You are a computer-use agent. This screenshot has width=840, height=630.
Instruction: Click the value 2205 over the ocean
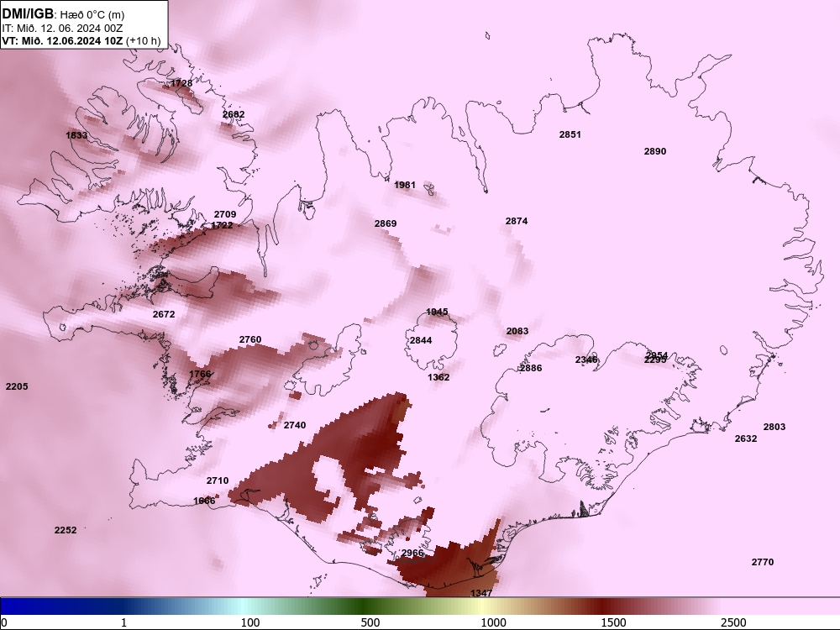[17, 386]
